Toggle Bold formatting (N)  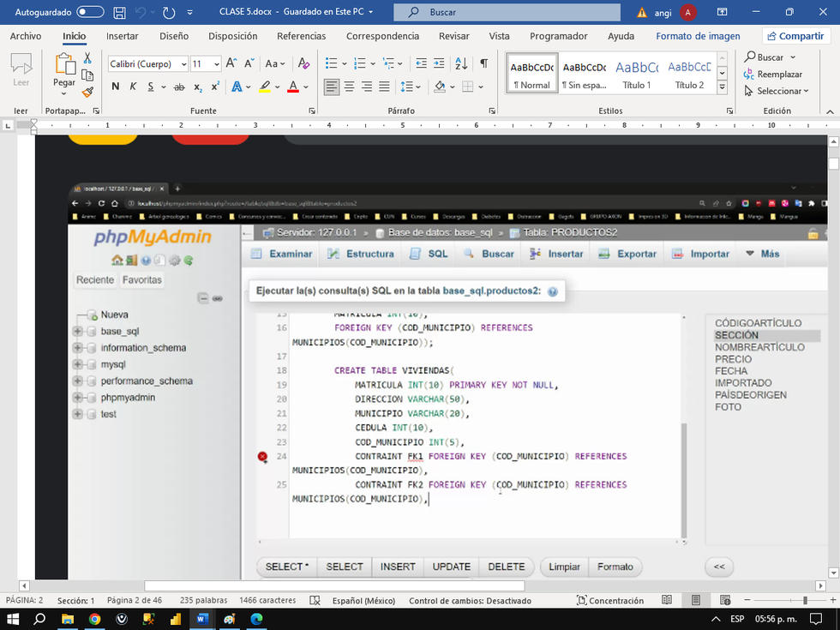(x=115, y=87)
